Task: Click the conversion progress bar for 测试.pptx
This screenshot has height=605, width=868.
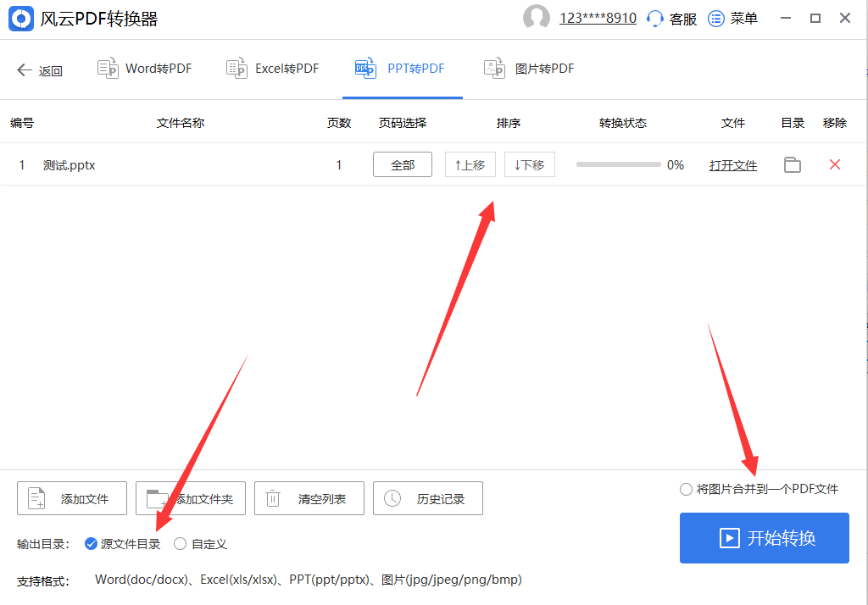Action: pyautogui.click(x=618, y=164)
